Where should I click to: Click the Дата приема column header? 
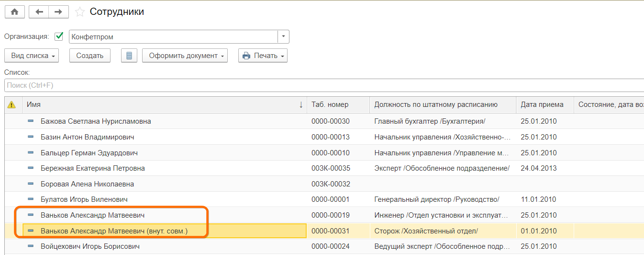pyautogui.click(x=542, y=104)
